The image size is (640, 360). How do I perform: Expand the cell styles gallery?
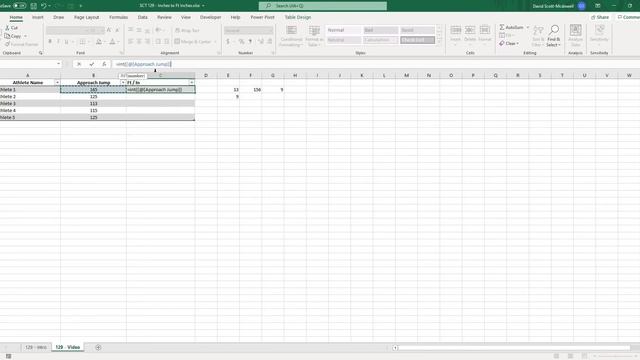(440, 41)
